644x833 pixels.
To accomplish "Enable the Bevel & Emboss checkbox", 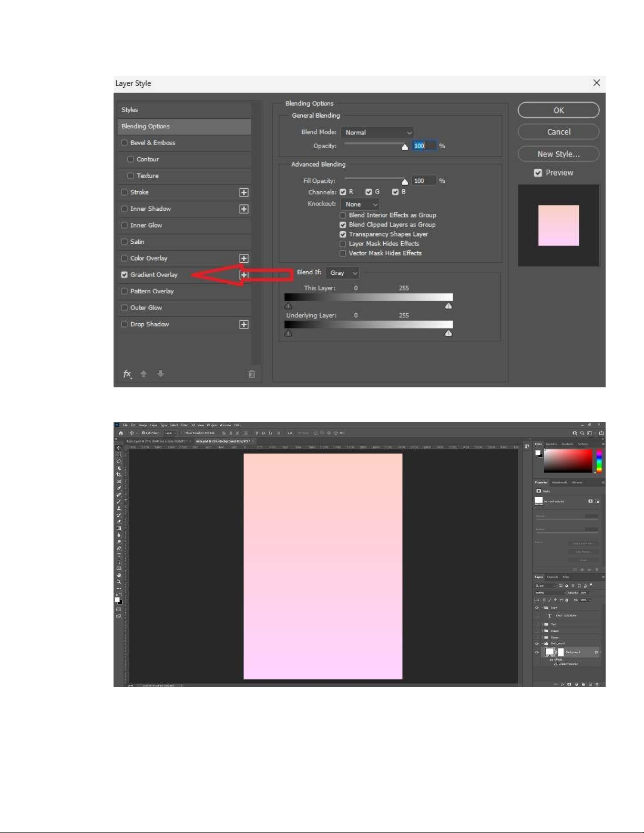I will [x=125, y=143].
